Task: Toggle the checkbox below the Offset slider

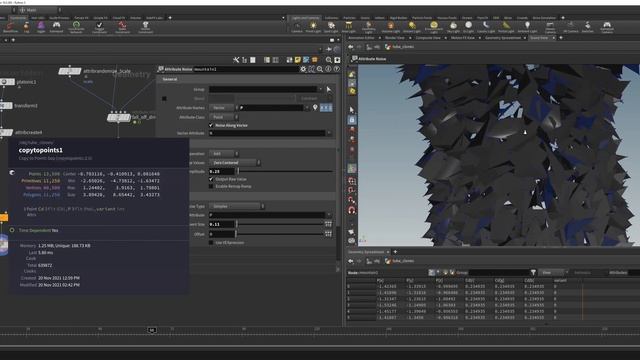Action: 211,242
